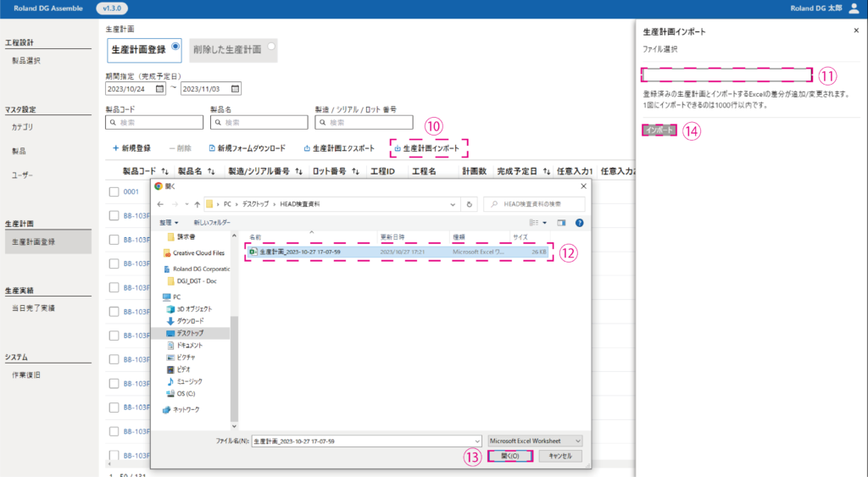Click the back arrow in file dialog
Screen dimensions: 868x477
(160, 204)
